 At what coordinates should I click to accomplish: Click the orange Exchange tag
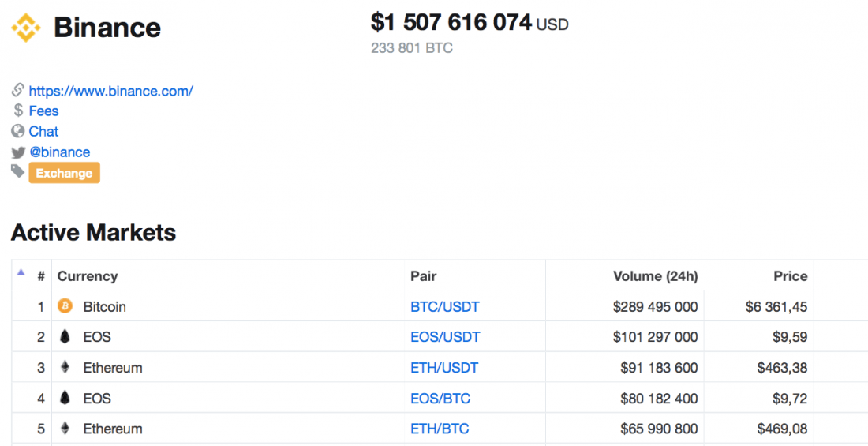click(x=64, y=173)
